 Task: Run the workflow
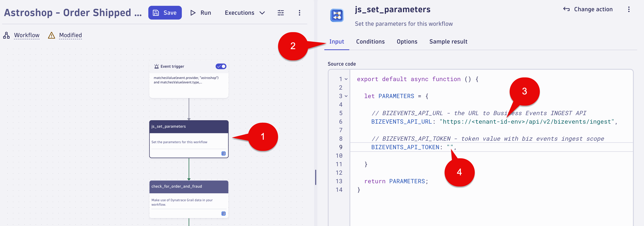(x=201, y=13)
